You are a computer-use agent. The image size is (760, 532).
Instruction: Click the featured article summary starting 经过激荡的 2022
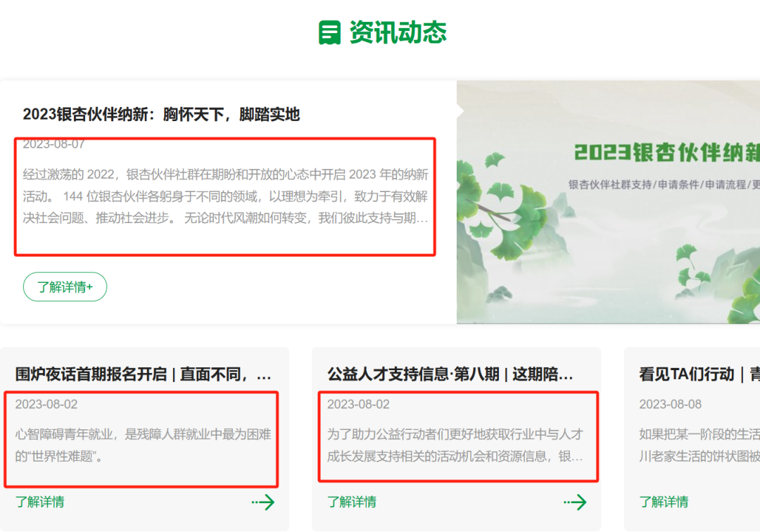pyautogui.click(x=225, y=196)
